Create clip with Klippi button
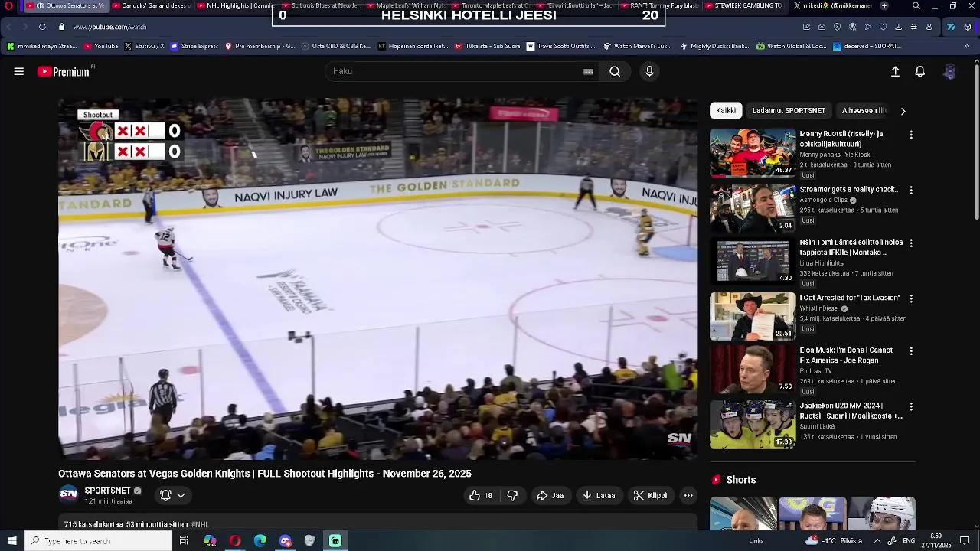980x551 pixels. tap(650, 495)
